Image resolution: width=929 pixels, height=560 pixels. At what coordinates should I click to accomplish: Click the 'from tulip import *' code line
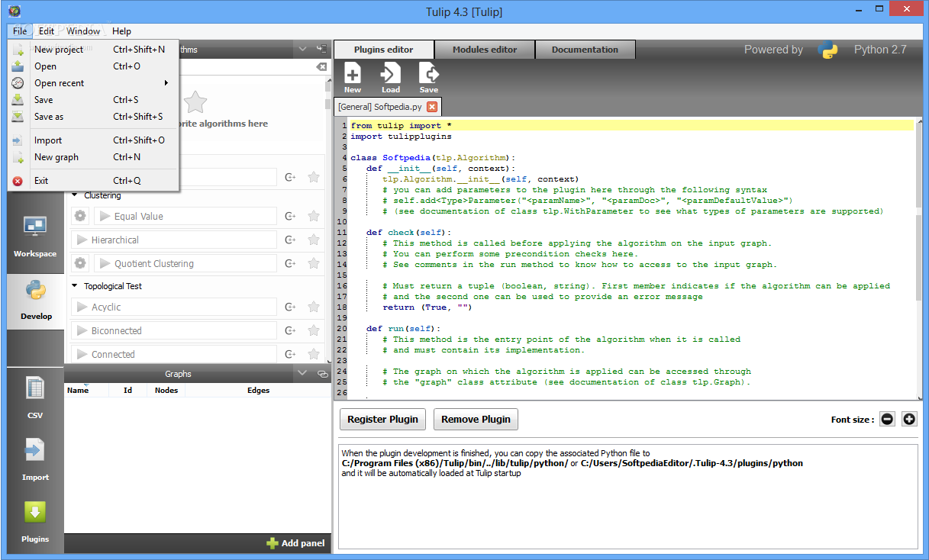coord(402,126)
